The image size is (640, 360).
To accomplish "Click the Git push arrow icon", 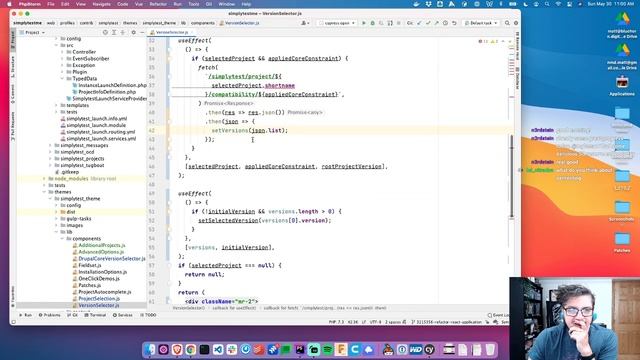I will [436, 23].
